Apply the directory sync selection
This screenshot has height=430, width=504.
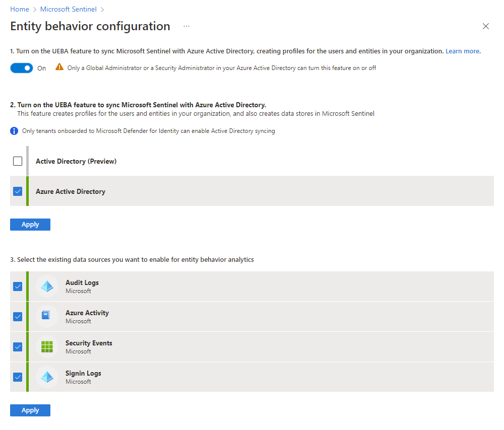[30, 225]
